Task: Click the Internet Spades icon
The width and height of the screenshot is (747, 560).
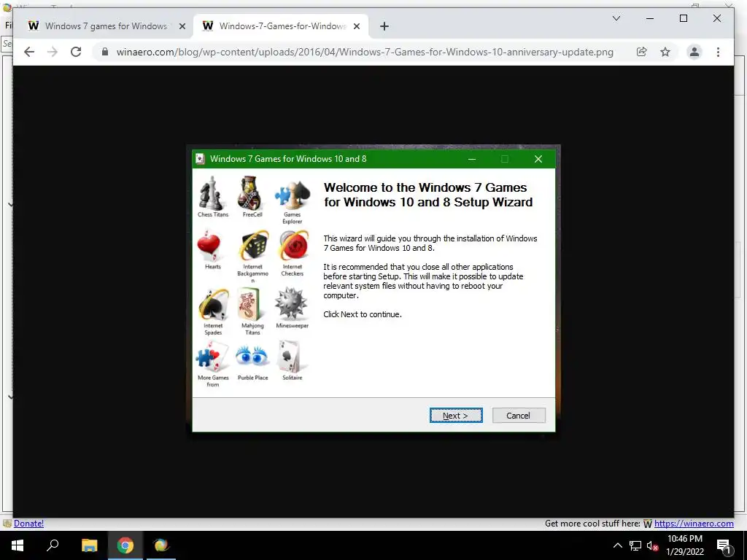Action: click(214, 304)
